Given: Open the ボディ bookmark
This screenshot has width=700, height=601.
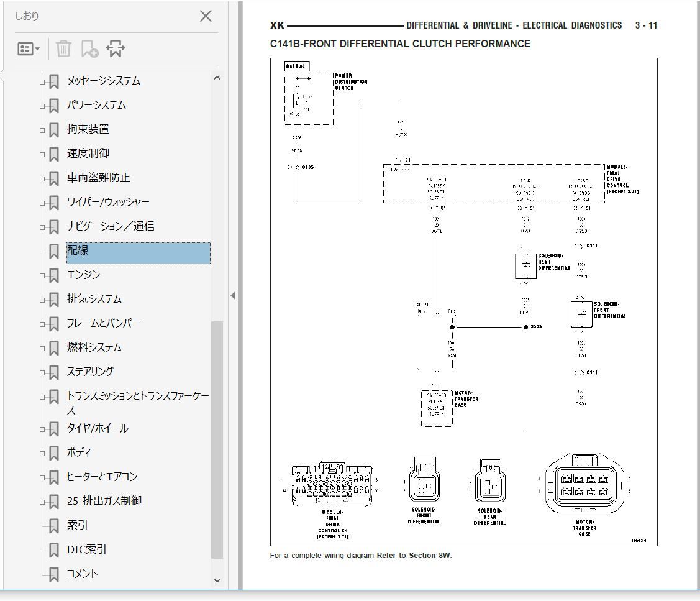Looking at the screenshot, I should click(79, 452).
